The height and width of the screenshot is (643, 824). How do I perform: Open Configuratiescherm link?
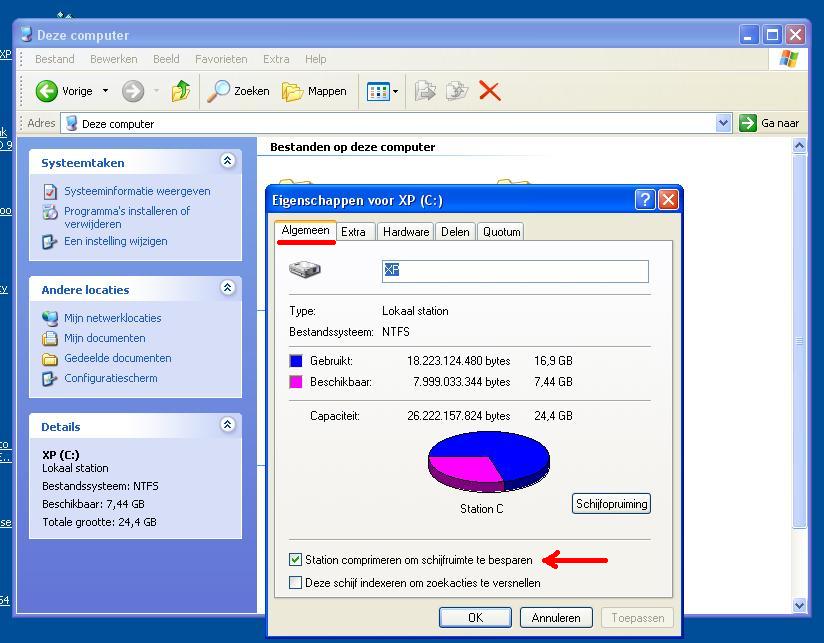pos(111,378)
